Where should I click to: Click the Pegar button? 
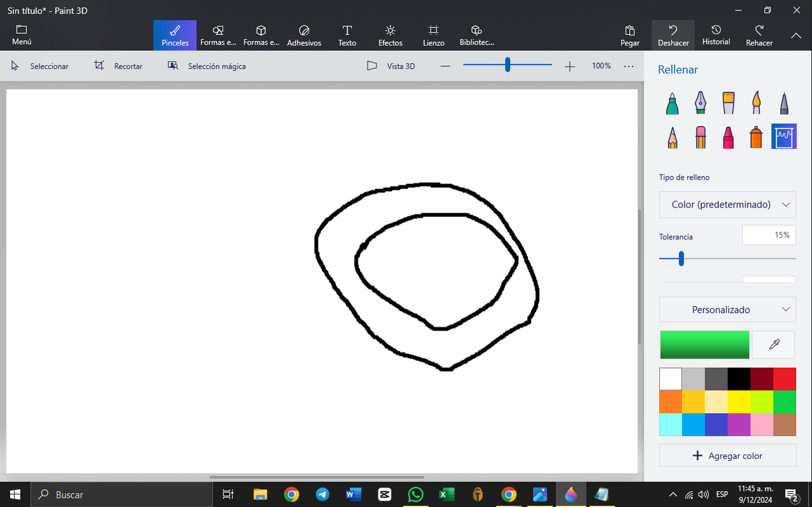[x=630, y=36]
